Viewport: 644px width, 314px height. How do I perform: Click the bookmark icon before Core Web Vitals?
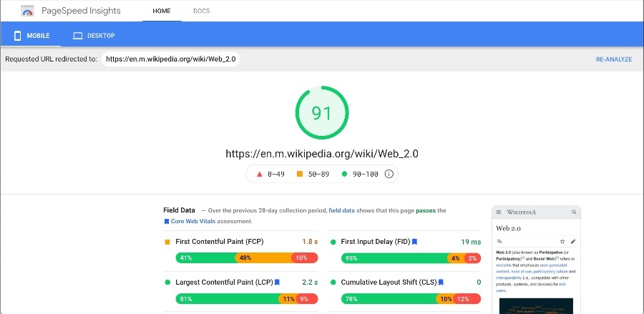pos(167,221)
